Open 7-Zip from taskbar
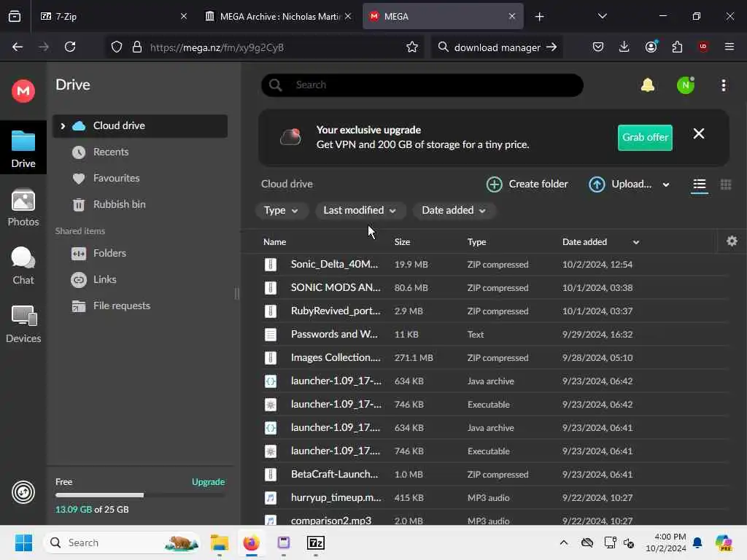747x560 pixels. click(x=315, y=542)
